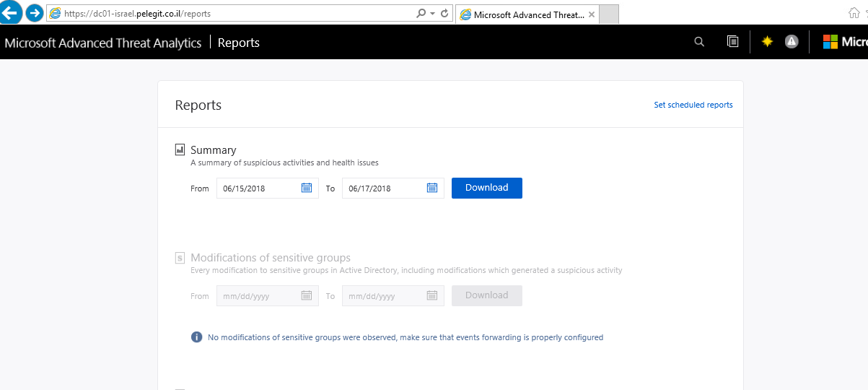Click the Summary report heading

click(x=214, y=150)
